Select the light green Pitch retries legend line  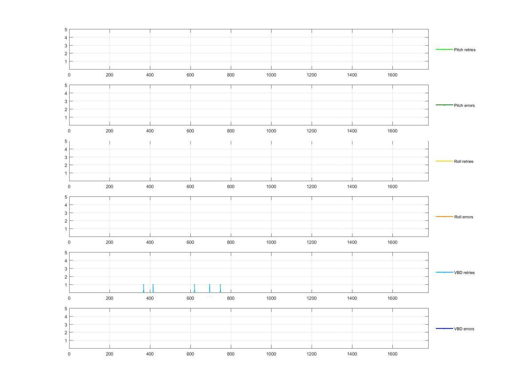tap(444, 49)
